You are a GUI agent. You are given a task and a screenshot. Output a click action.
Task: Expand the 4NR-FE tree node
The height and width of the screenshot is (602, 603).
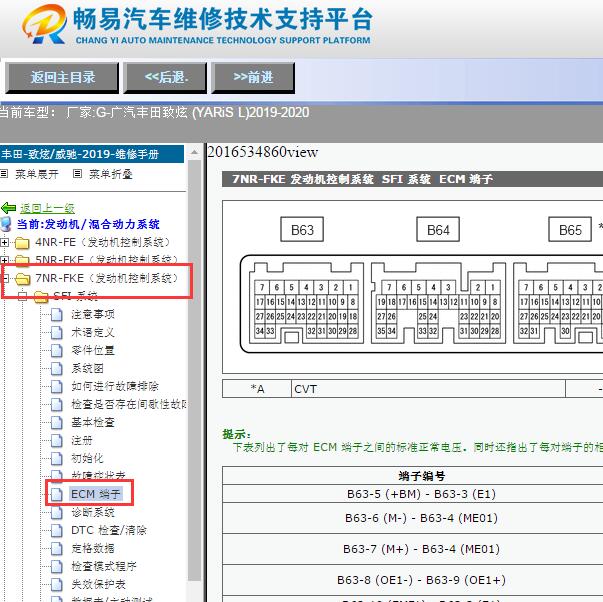(5, 243)
